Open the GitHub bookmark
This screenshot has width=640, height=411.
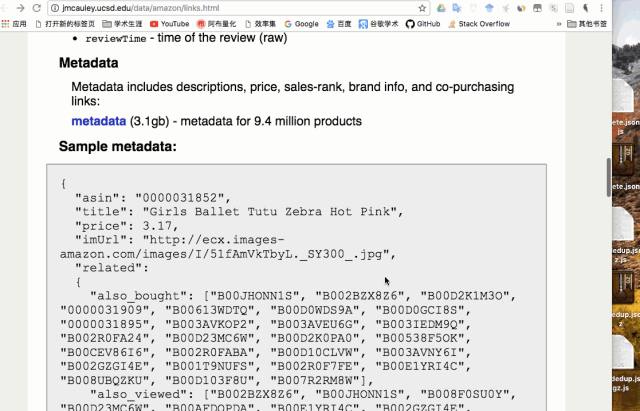pyautogui.click(x=422, y=23)
